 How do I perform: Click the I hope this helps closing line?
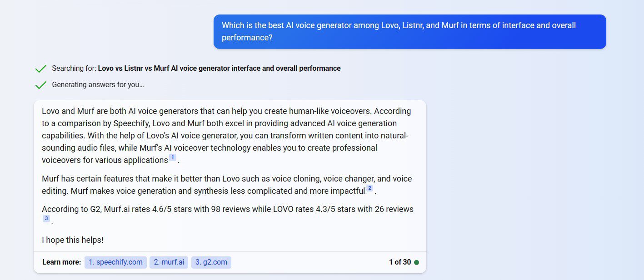[72, 240]
